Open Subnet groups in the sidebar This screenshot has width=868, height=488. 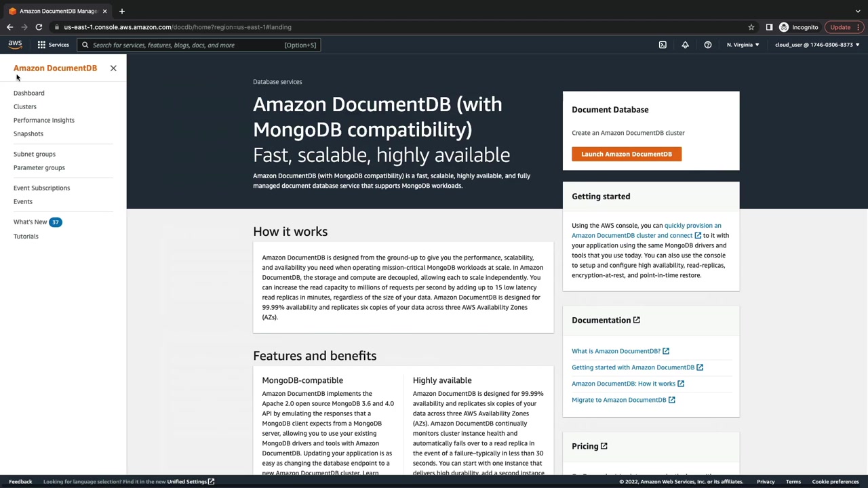pyautogui.click(x=35, y=154)
